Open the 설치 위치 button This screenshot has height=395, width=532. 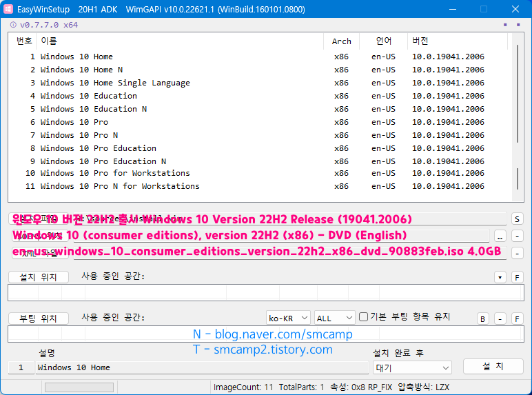point(39,277)
